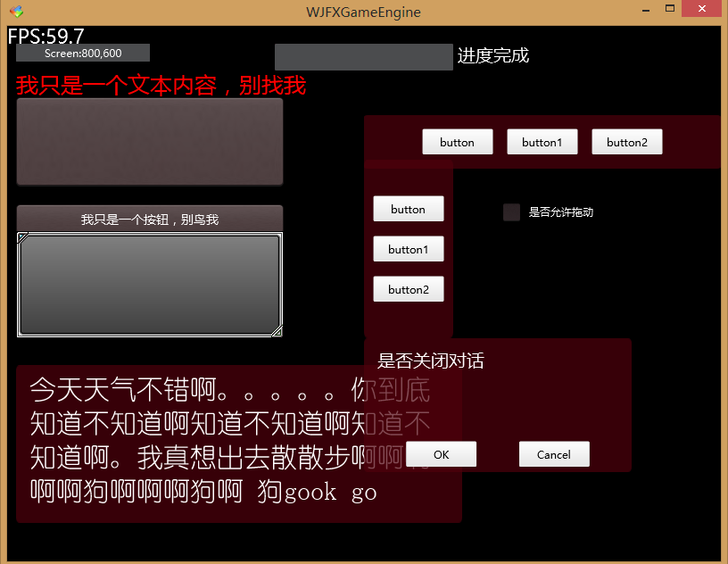The width and height of the screenshot is (728, 564).
Task: Click "button1" in the vertical button column
Action: pyautogui.click(x=408, y=249)
